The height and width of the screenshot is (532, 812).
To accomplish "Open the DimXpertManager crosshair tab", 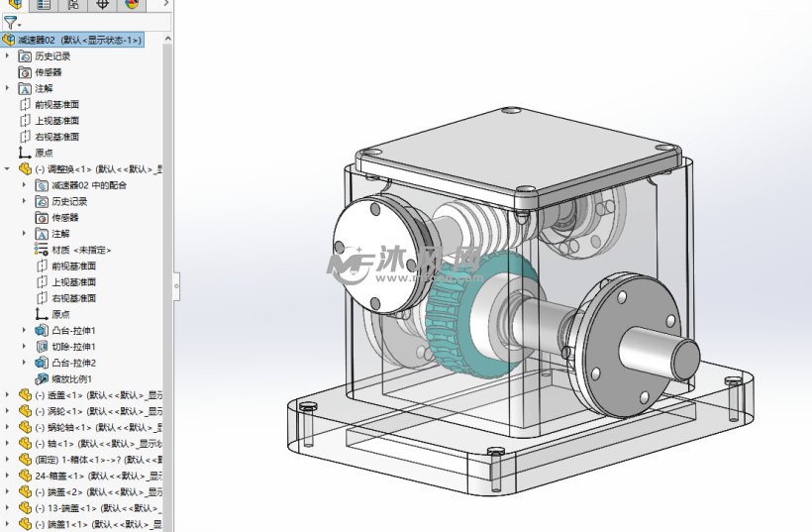I will tap(103, 5).
